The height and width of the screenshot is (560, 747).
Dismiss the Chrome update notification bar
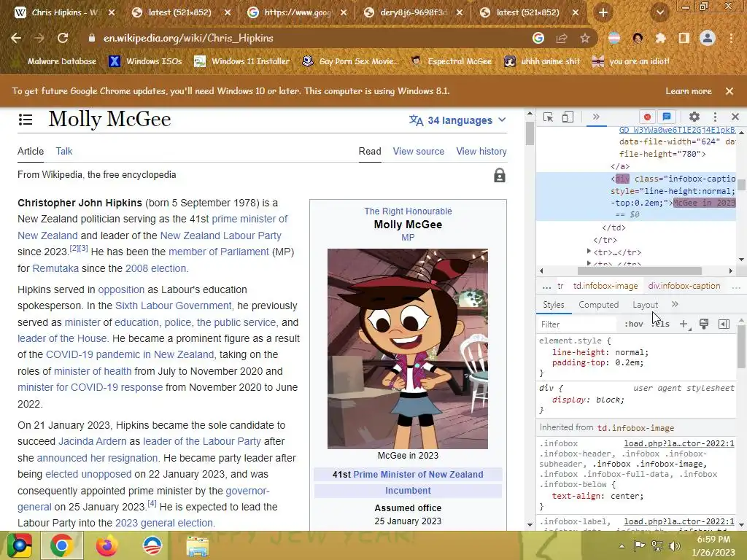[x=729, y=91]
